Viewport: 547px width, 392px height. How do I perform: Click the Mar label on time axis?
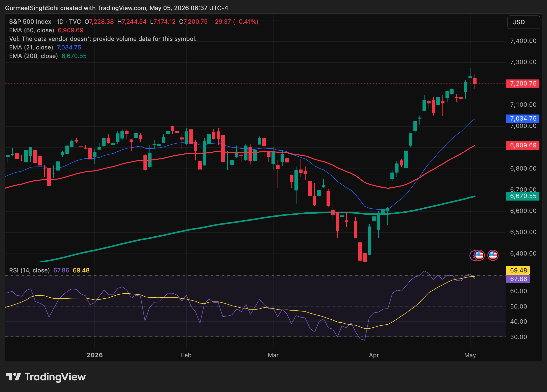[273, 355]
